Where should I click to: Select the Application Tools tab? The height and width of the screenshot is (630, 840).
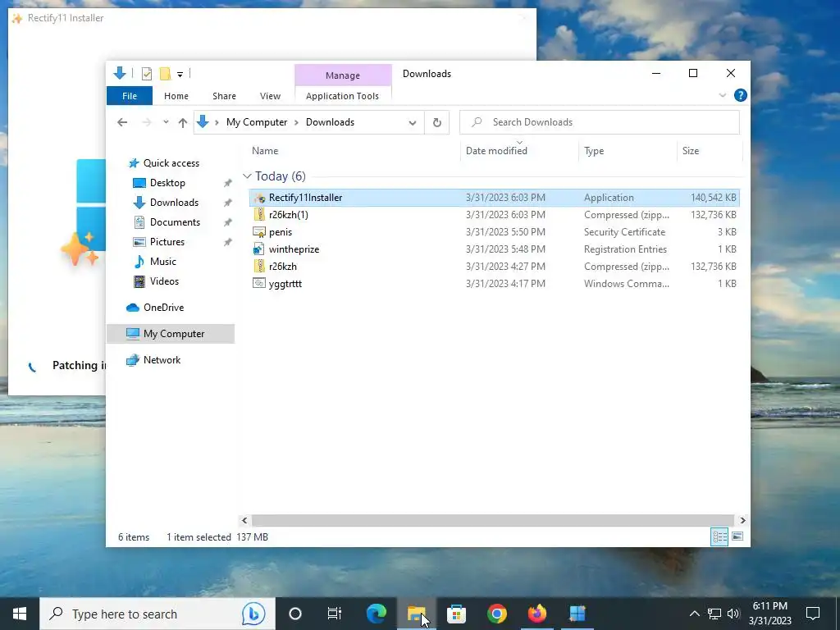pos(342,96)
